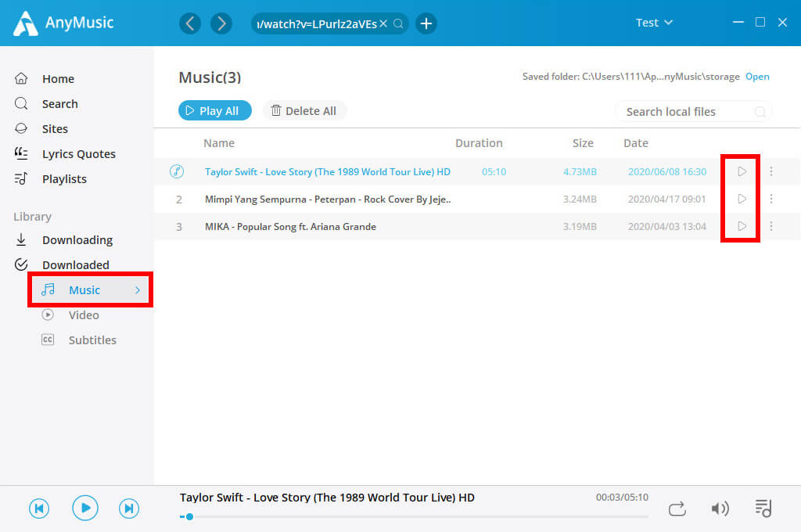The height and width of the screenshot is (532, 801).
Task: Click the Search local files field
Action: tap(693, 111)
